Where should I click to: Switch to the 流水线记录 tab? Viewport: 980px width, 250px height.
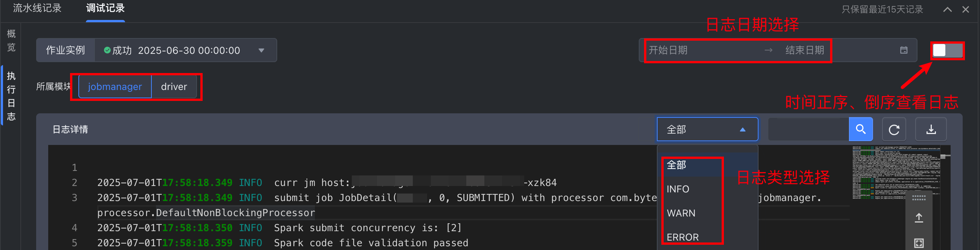pyautogui.click(x=37, y=8)
